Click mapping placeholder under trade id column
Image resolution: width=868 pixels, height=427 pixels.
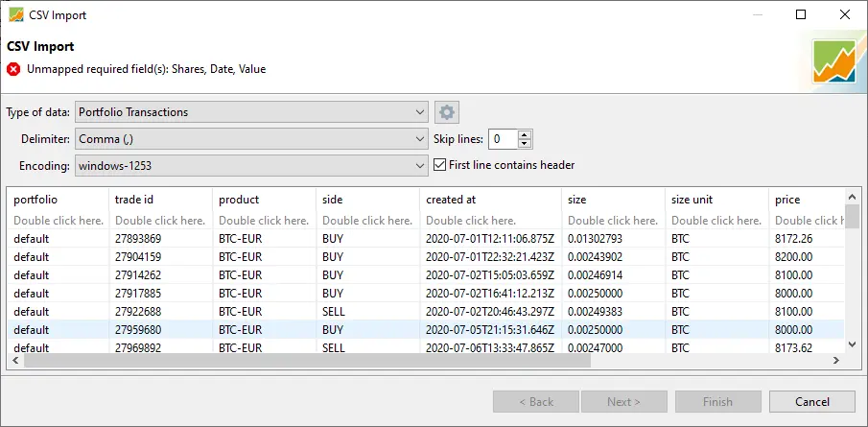click(160, 221)
